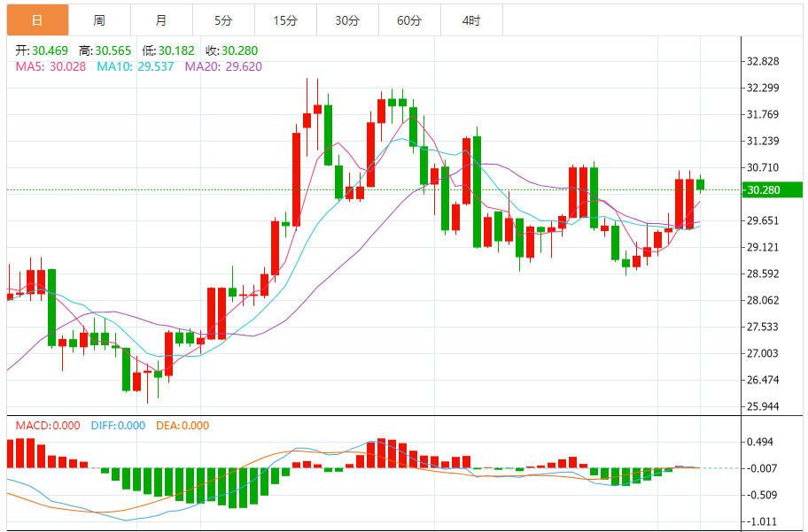Open the 60分 timeframe tab

pos(409,20)
